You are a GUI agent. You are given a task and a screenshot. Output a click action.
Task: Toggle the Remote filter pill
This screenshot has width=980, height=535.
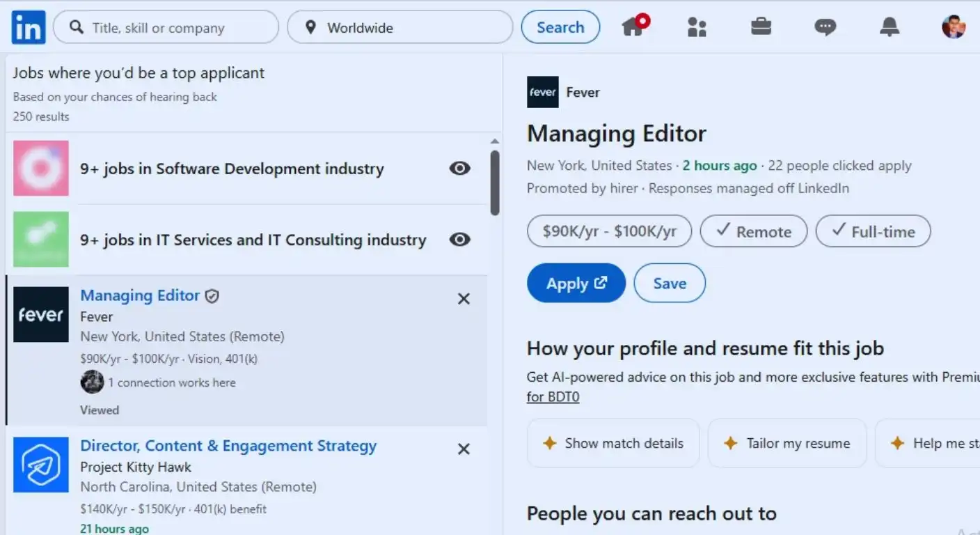[x=753, y=231]
